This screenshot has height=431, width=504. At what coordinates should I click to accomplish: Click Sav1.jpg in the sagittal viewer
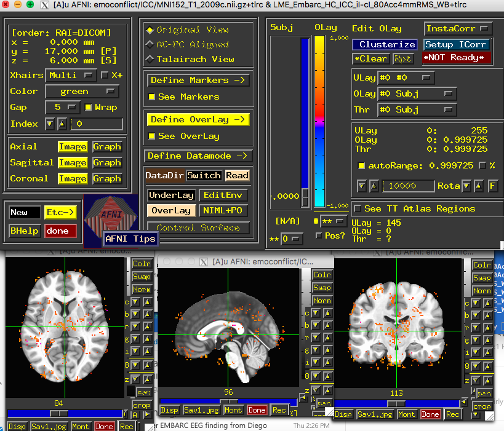(x=201, y=410)
